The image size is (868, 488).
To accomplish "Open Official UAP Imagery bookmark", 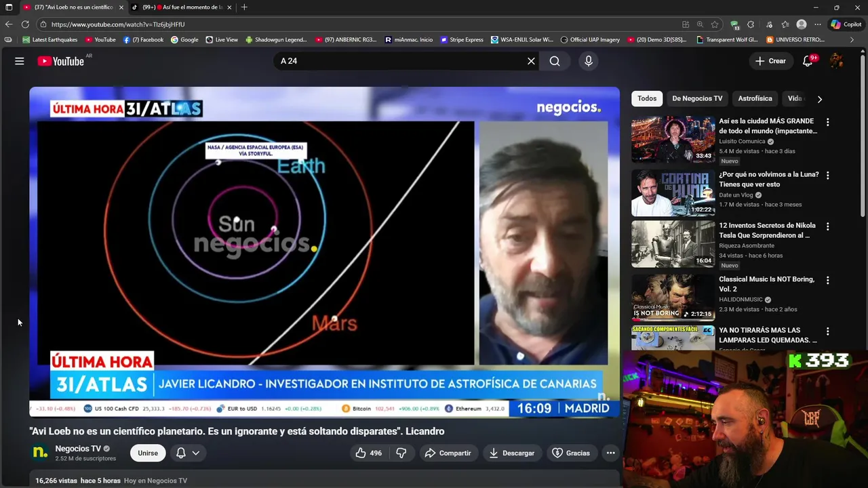I will 590,40.
